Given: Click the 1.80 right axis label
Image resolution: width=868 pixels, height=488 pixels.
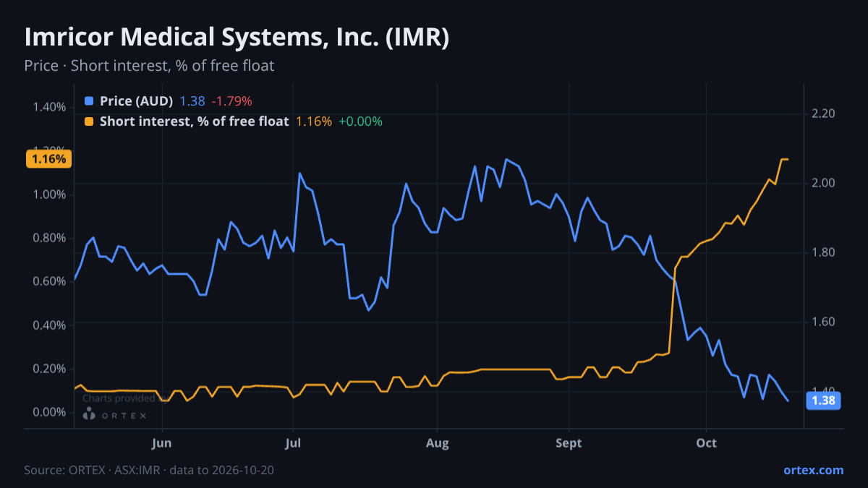Looking at the screenshot, I should click(x=824, y=252).
